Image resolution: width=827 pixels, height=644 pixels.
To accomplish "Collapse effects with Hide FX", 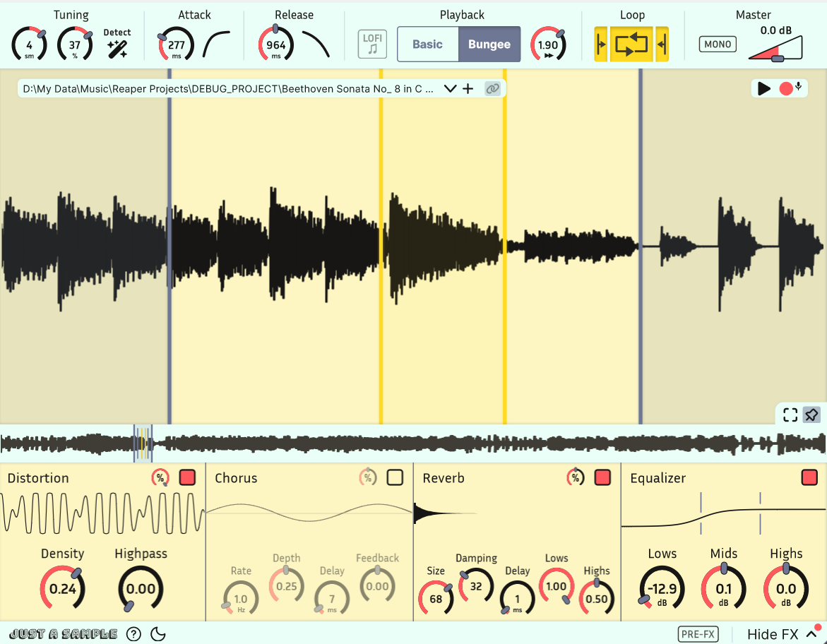I will click(784, 634).
